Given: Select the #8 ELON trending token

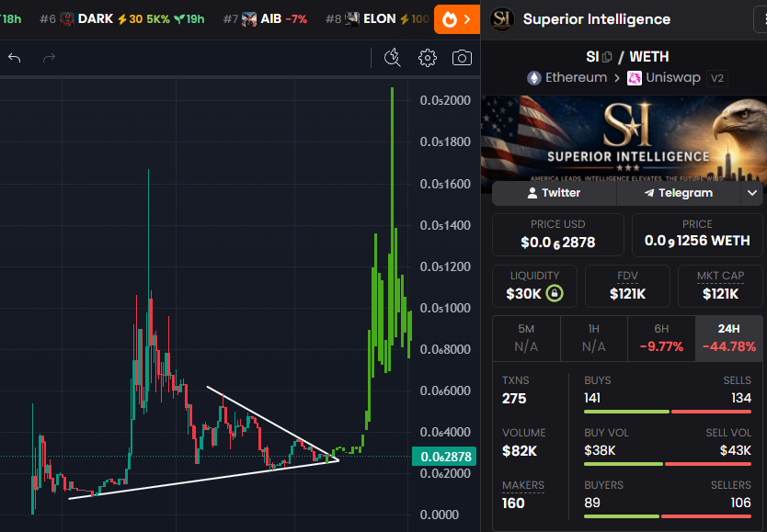Looking at the screenshot, I should (x=377, y=19).
